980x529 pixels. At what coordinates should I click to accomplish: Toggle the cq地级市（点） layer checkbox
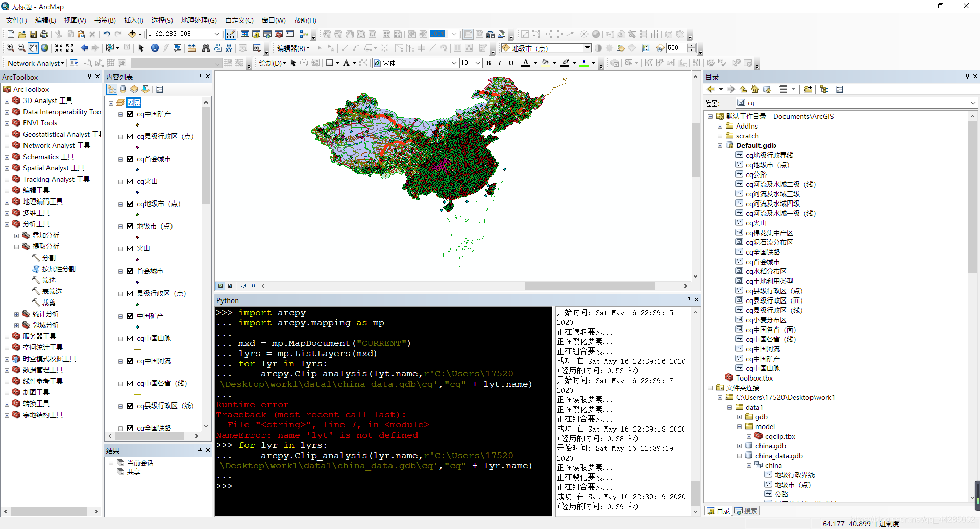[x=130, y=204]
